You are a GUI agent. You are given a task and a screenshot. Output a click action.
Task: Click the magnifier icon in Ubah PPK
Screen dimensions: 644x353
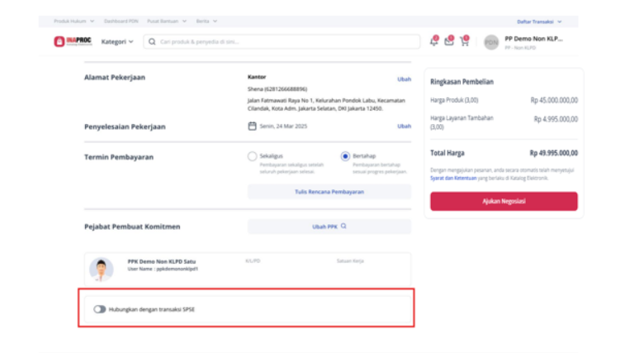pos(343,226)
